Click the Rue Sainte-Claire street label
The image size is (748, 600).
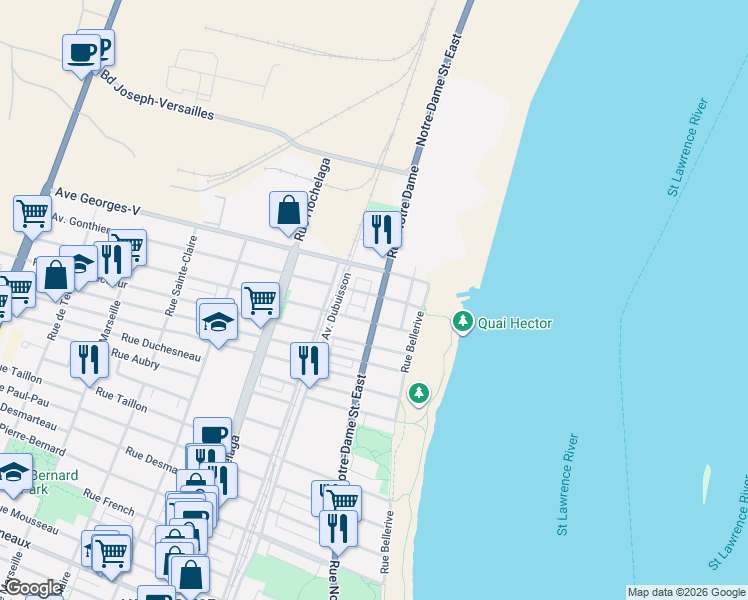coord(181,276)
